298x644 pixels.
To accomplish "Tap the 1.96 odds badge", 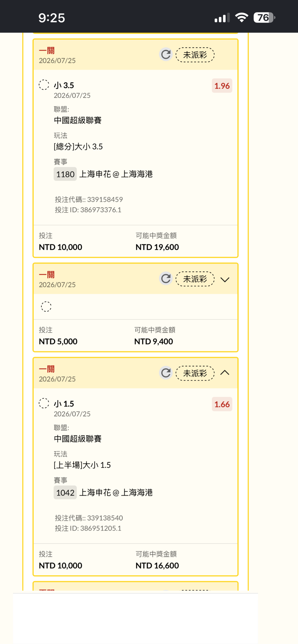I will pyautogui.click(x=222, y=86).
